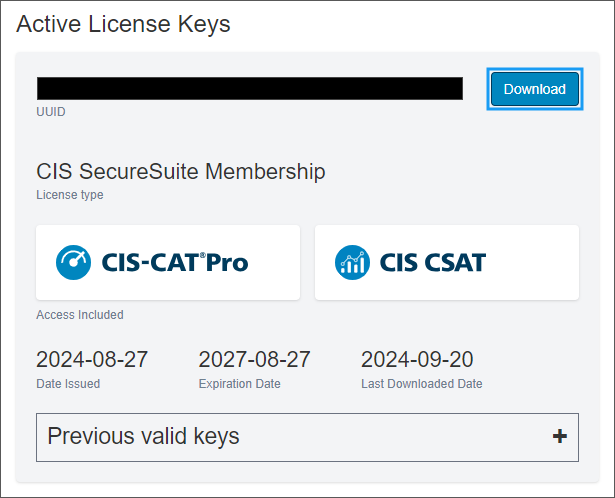615x498 pixels.
Task: Click the redacted UUID bar
Action: [249, 88]
